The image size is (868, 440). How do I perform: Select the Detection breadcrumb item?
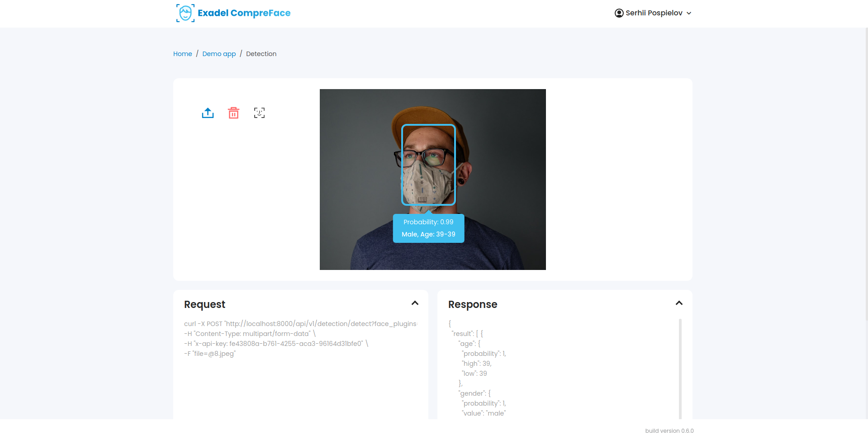click(261, 54)
